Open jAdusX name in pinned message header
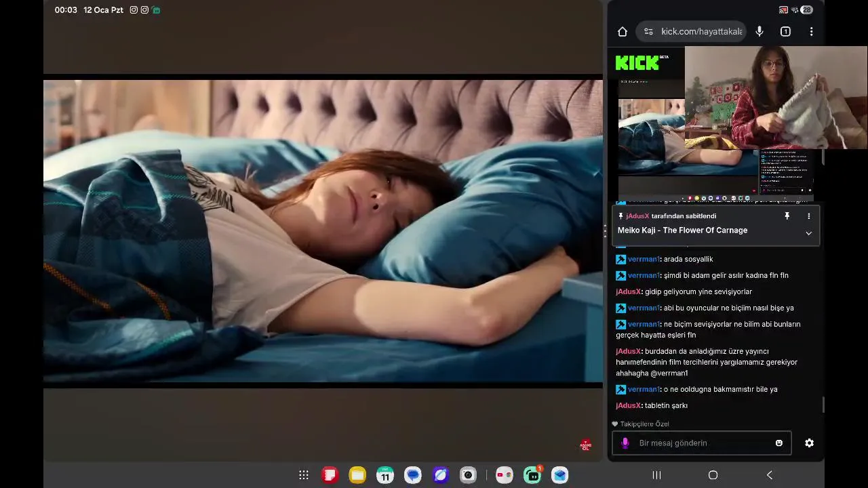This screenshot has height=488, width=868. [x=637, y=216]
